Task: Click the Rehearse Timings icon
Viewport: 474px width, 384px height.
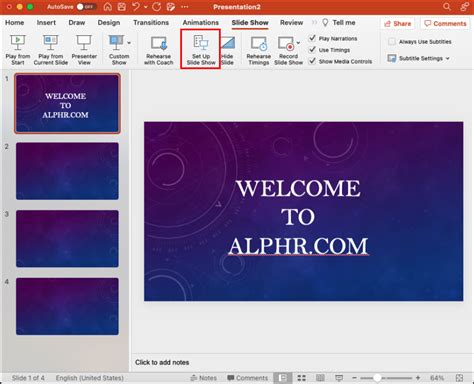Action: click(x=259, y=43)
